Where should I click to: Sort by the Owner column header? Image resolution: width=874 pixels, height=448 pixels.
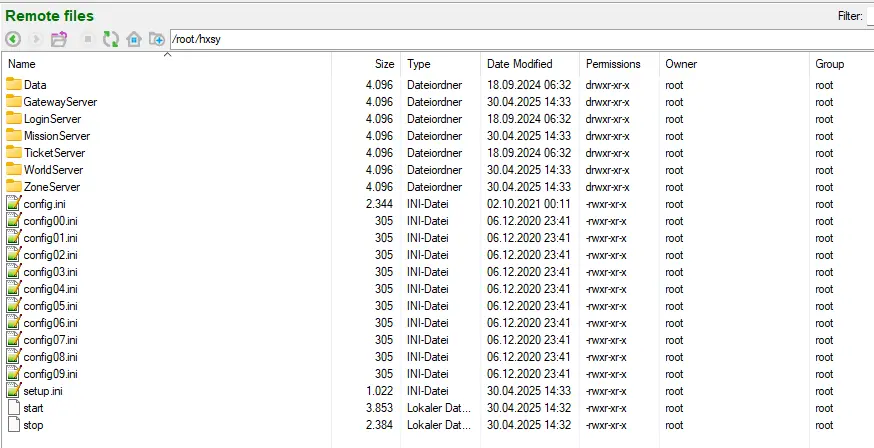point(735,64)
